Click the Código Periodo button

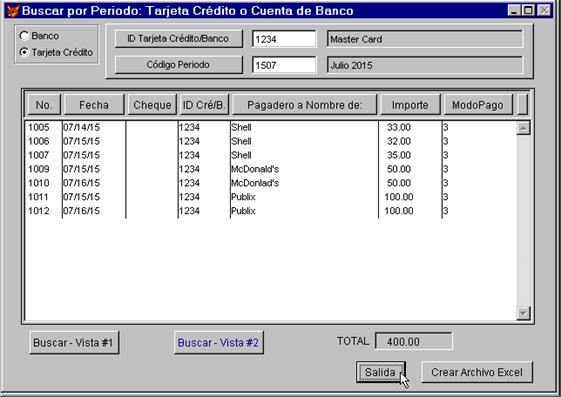179,65
